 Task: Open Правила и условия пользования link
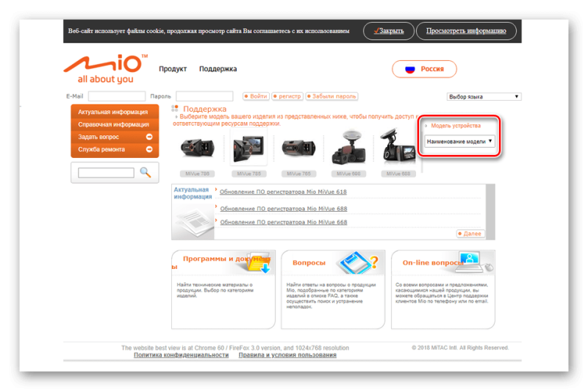tap(287, 355)
